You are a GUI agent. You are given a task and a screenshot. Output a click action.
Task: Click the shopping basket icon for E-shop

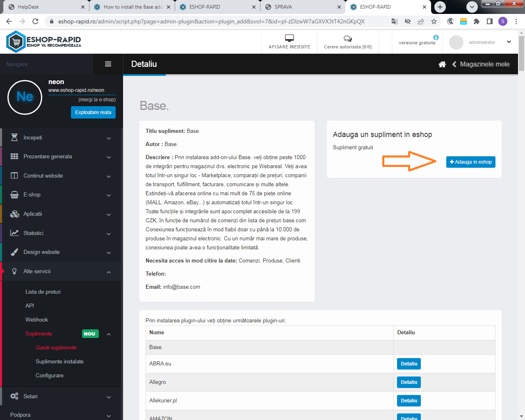coord(14,195)
